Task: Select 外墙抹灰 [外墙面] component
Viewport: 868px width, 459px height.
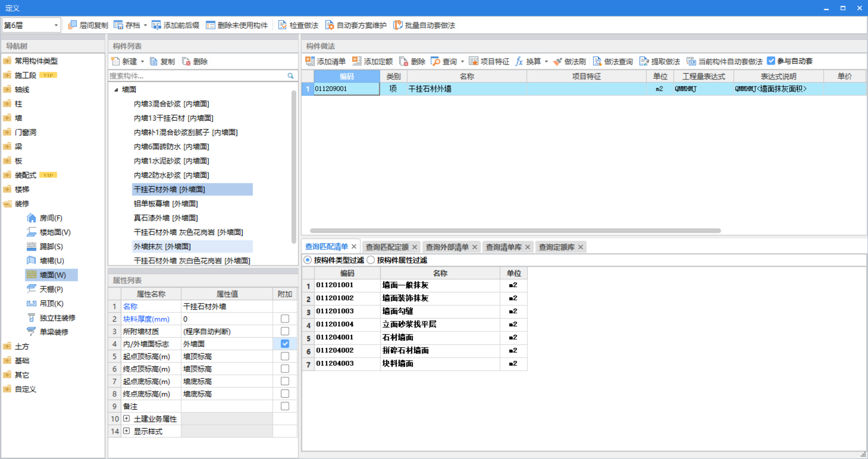Action: (192, 246)
